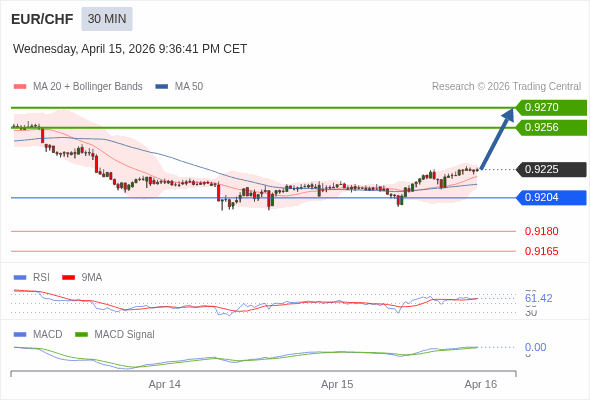This screenshot has height=400, width=590.
Task: Select the 0.9256 resistance price tag
Action: pos(551,128)
